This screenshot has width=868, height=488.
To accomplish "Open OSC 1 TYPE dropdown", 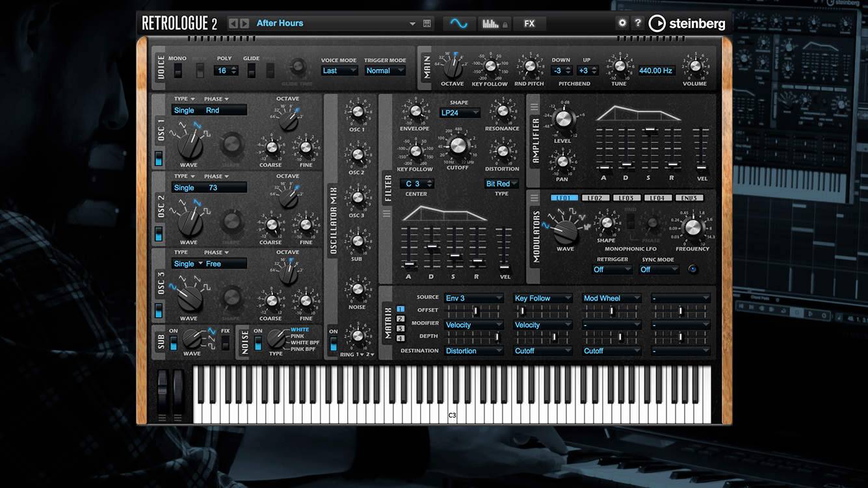I will click(x=184, y=99).
